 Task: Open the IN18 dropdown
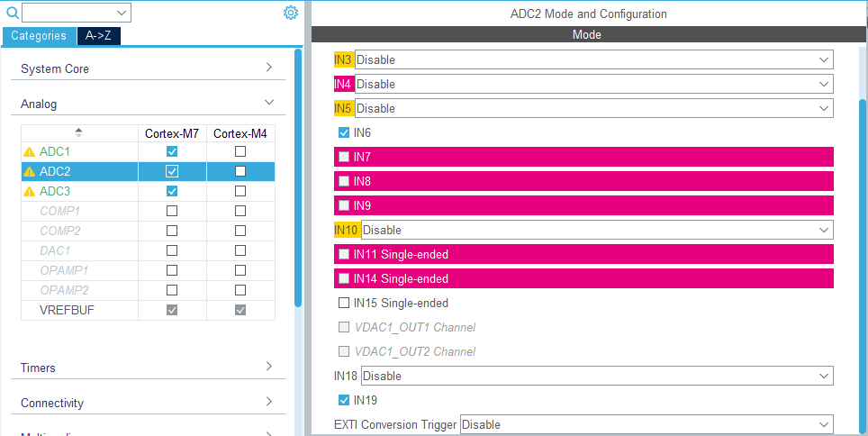tap(597, 376)
